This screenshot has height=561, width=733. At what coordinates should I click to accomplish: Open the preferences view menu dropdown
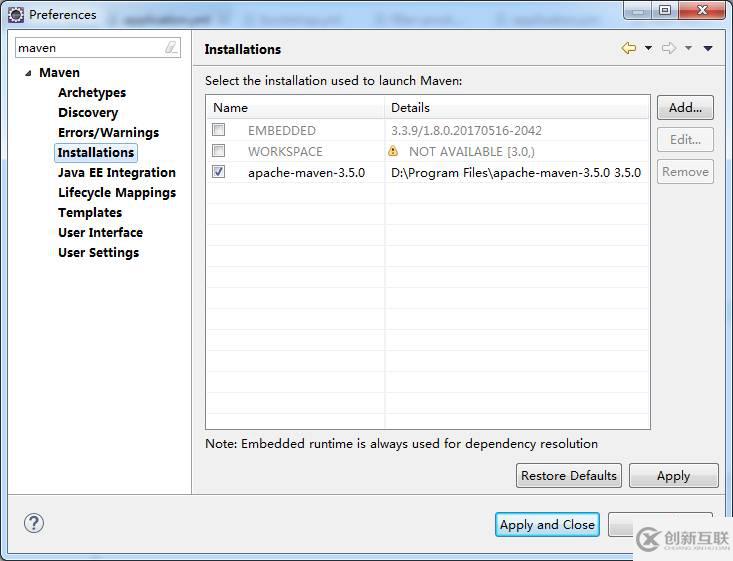click(708, 48)
